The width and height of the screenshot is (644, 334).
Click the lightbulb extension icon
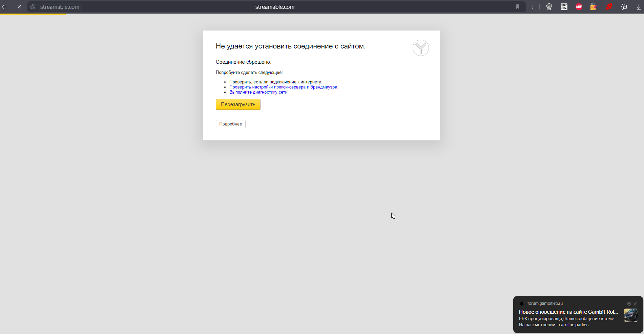(x=549, y=7)
